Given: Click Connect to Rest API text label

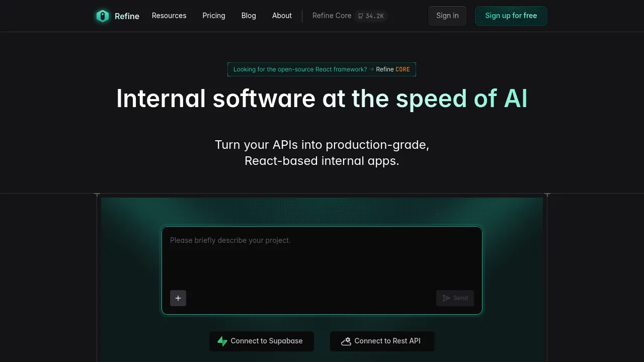Looking at the screenshot, I should pos(387,341).
